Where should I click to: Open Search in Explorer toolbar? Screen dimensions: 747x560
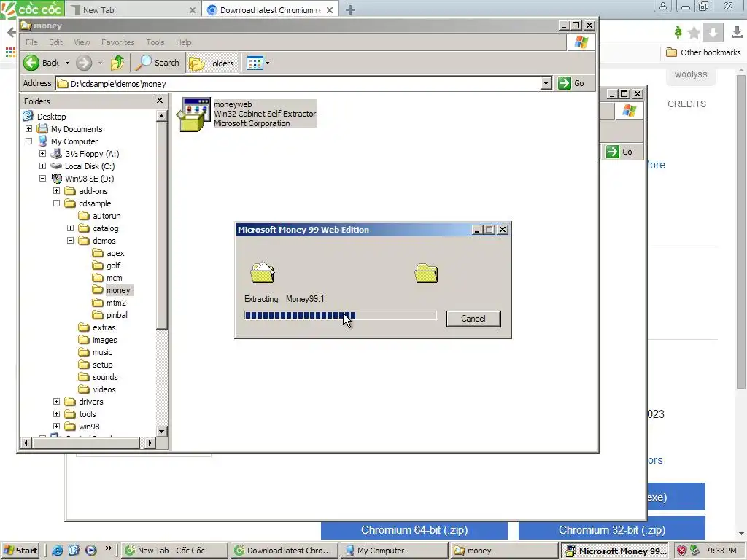158,63
